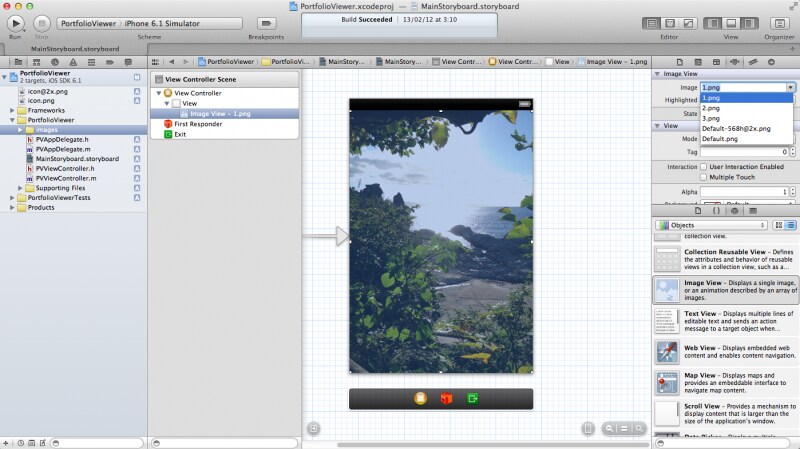Image resolution: width=800 pixels, height=449 pixels.
Task: Click the zoom out canvas button
Action: [609, 429]
